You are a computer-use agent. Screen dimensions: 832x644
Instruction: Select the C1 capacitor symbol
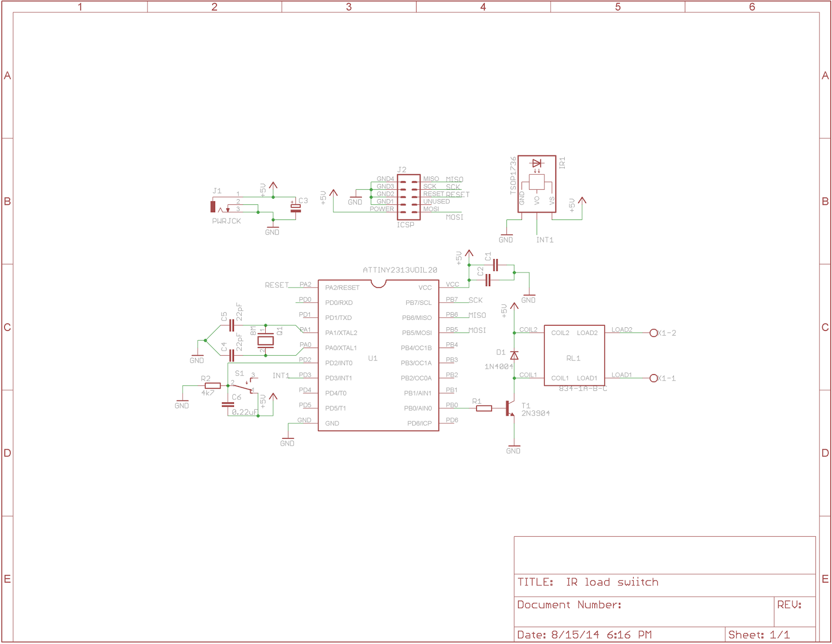pyautogui.click(x=495, y=265)
